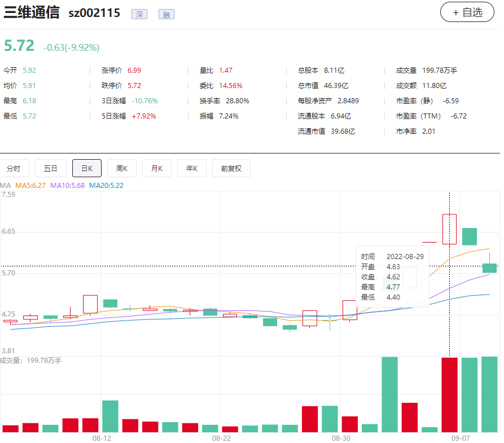
Task: Switch to the 周K chart tab
Action: pyautogui.click(x=122, y=168)
